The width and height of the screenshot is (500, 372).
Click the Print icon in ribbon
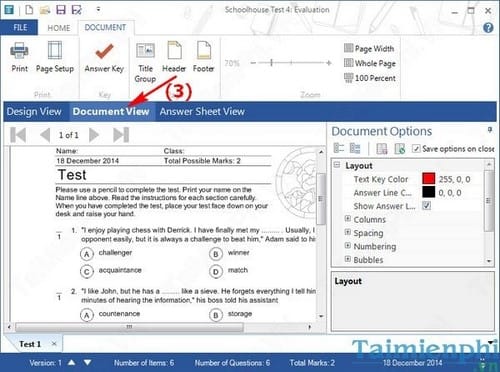tap(19, 51)
